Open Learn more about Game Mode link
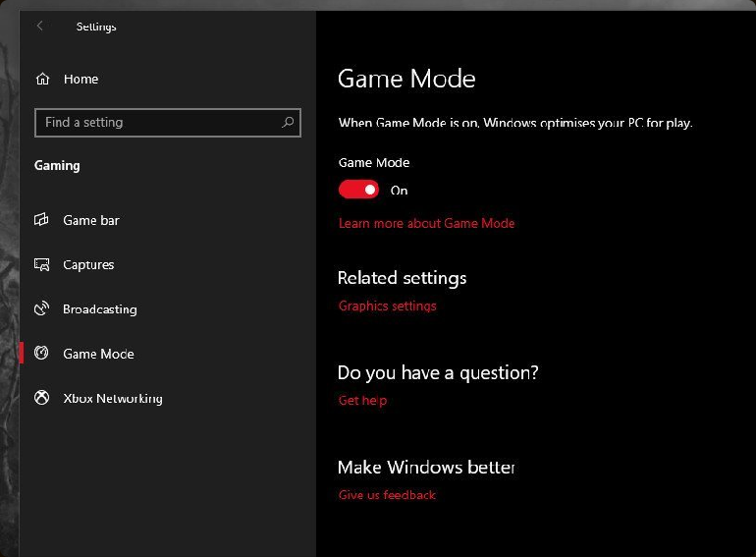Image resolution: width=756 pixels, height=557 pixels. [x=426, y=223]
